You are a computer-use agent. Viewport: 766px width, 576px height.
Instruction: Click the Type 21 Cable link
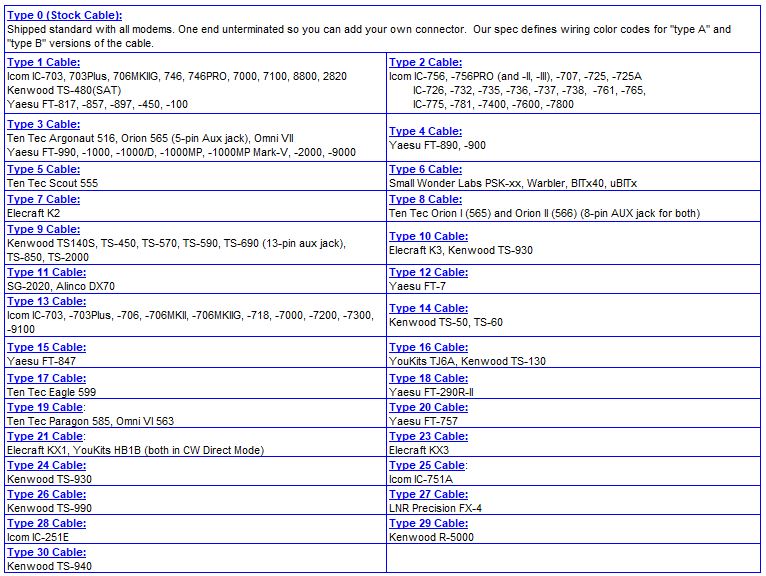(x=47, y=436)
